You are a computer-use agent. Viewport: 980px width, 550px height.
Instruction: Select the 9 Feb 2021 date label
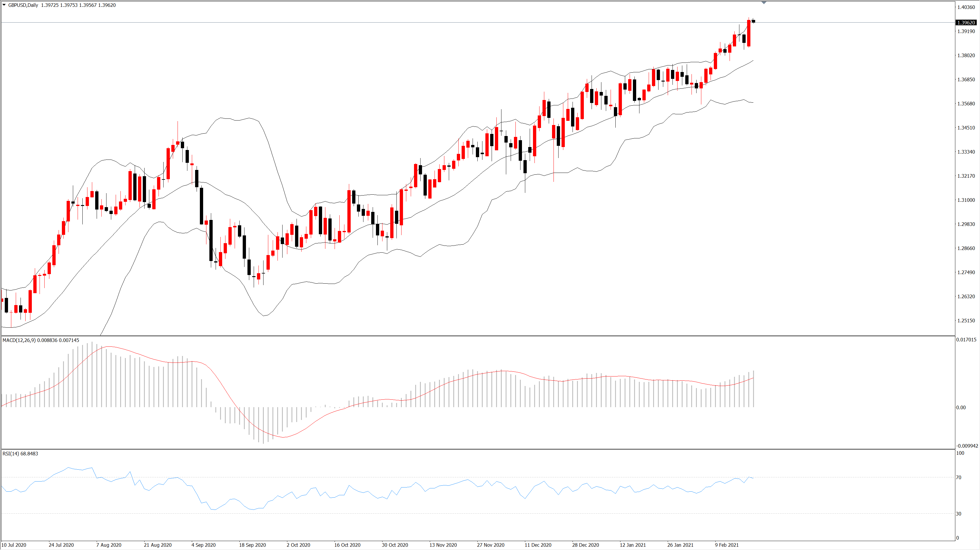726,545
